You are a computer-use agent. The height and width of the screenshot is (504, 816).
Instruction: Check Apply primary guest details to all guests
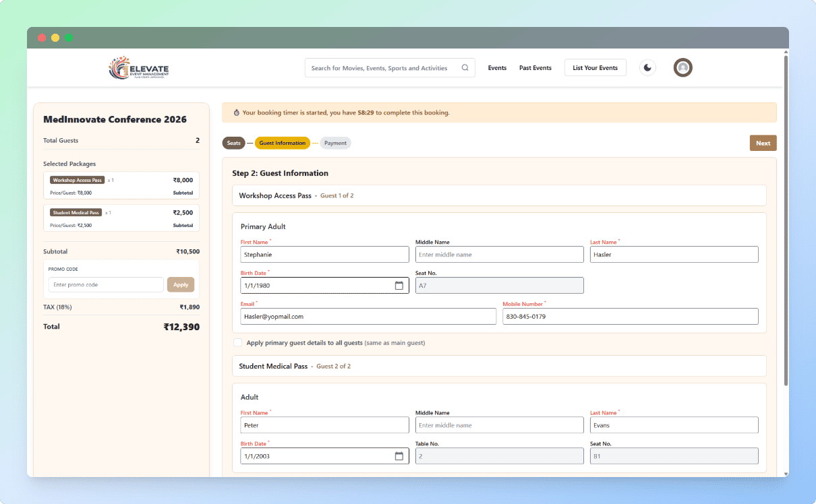click(x=237, y=343)
